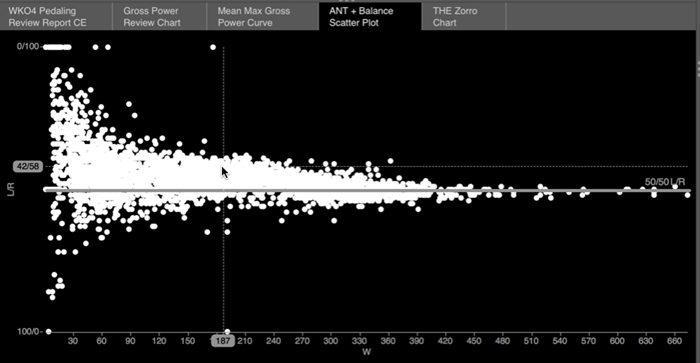Image resolution: width=700 pixels, height=363 pixels.
Task: Click the 270 x-axis tick label
Action: (302, 341)
